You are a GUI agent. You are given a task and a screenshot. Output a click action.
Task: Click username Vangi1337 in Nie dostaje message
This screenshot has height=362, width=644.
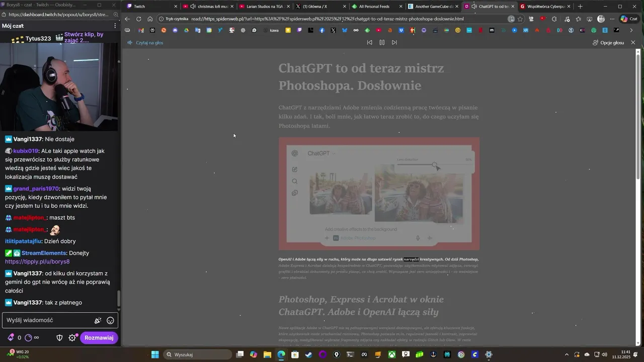point(28,139)
